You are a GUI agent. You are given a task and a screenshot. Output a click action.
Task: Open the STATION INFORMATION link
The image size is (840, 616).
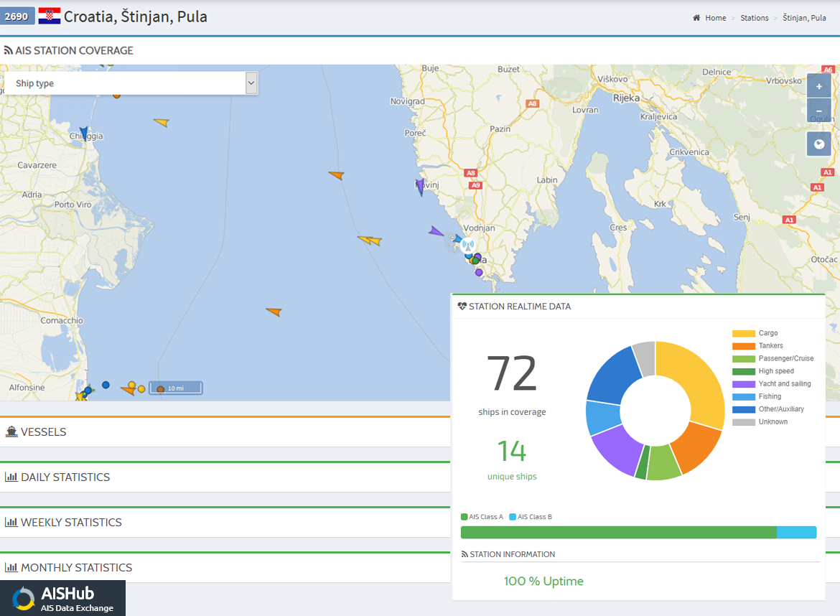click(512, 554)
